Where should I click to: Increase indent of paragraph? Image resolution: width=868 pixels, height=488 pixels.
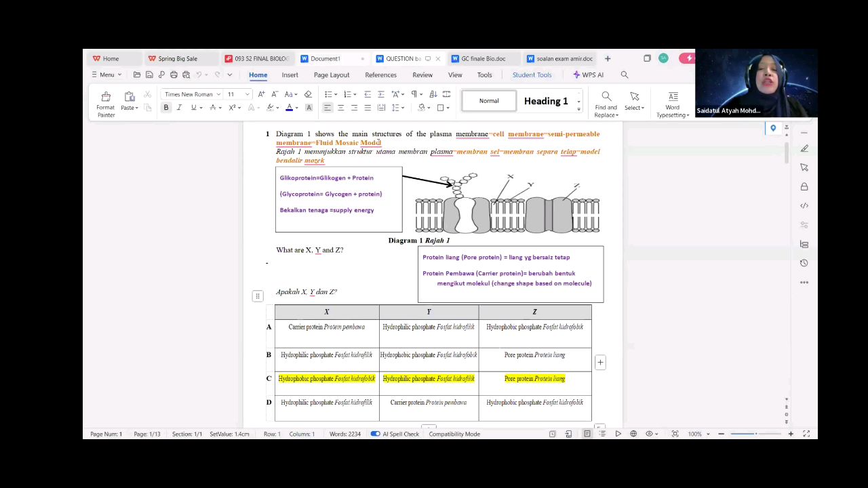pos(380,94)
